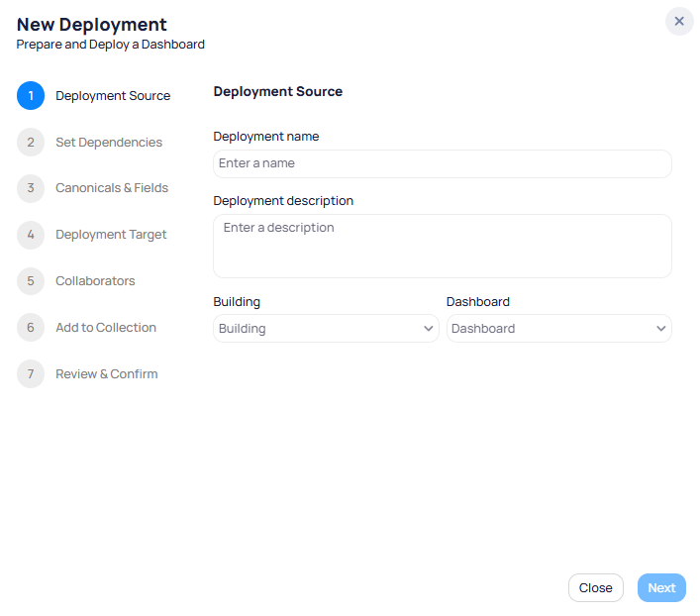This screenshot has height=616, width=700.
Task: Open the Building dropdown
Action: pos(326,329)
